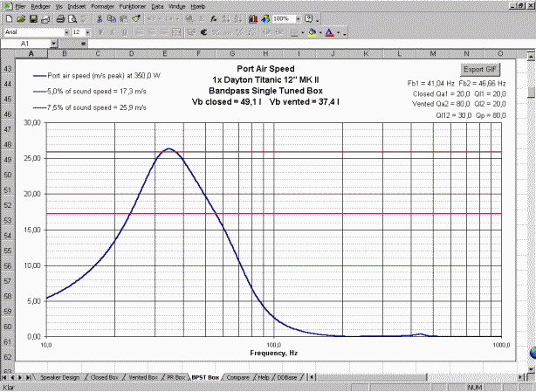This screenshot has width=536, height=392.
Task: Cut selection using the scissors icon
Action: [x=99, y=18]
